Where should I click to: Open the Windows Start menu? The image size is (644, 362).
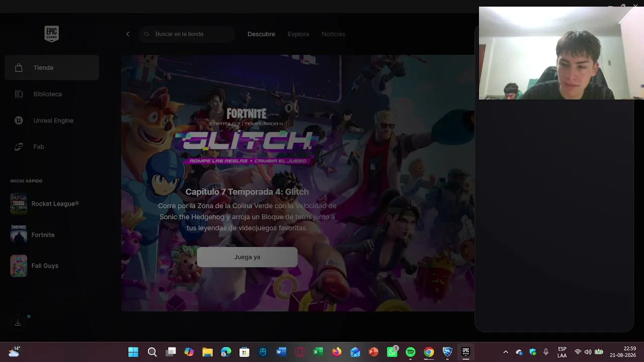pos(133,352)
